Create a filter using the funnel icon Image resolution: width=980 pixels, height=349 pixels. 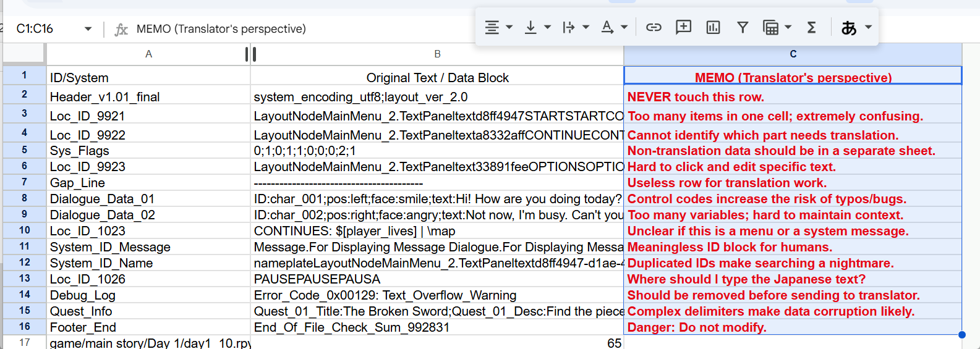pyautogui.click(x=743, y=27)
